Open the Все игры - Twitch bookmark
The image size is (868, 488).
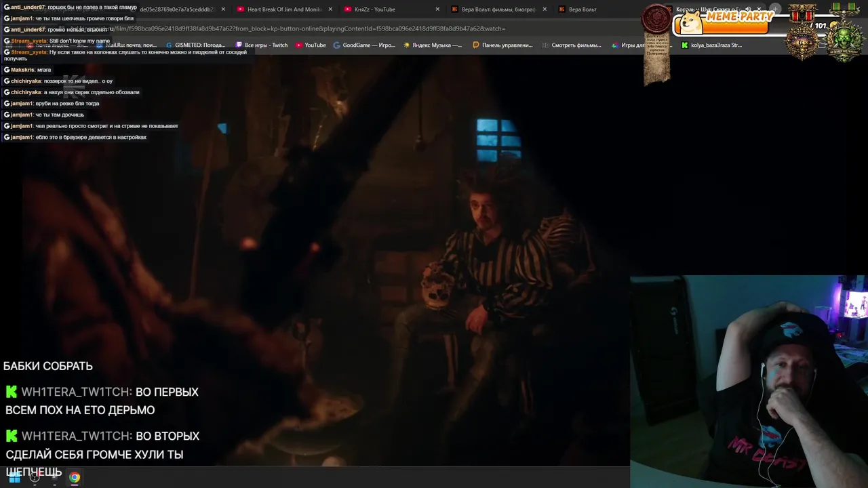[x=261, y=45]
